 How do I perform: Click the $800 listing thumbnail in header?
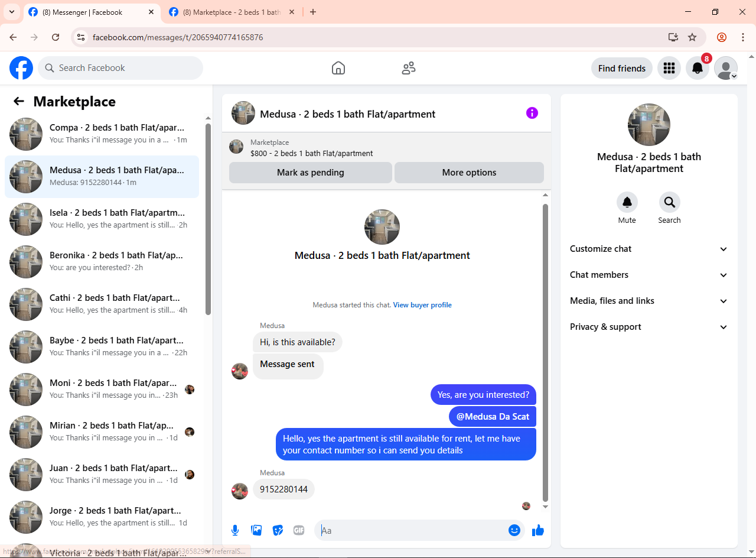(236, 147)
